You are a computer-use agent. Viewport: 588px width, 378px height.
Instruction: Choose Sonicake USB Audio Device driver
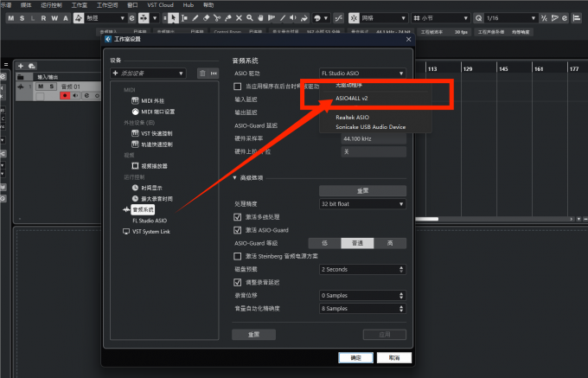click(370, 127)
